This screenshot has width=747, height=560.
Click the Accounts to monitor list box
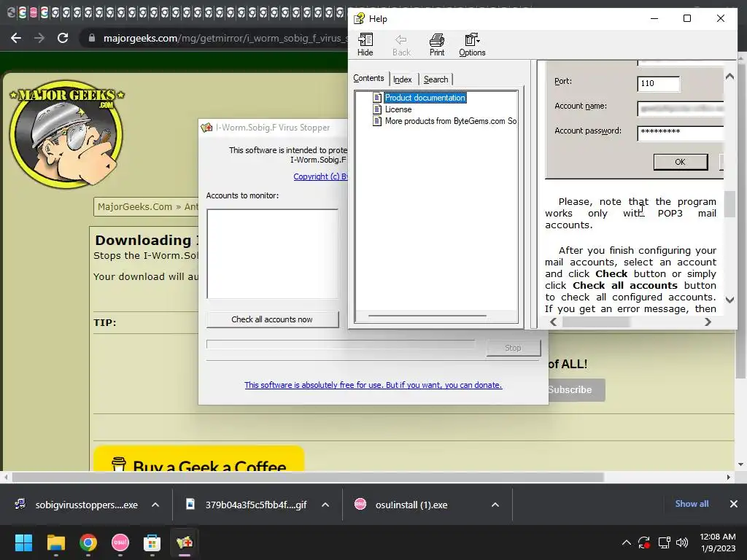272,254
